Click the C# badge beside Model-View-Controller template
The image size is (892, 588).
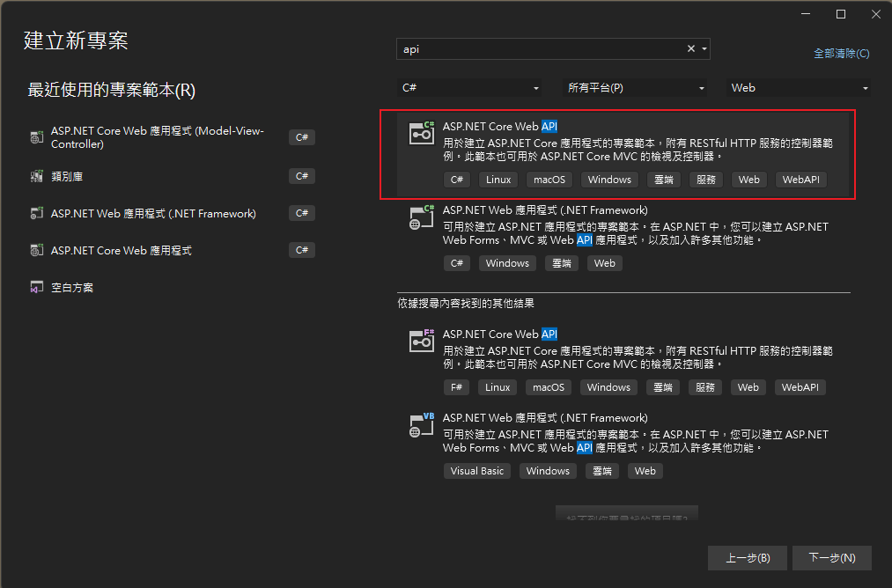pyautogui.click(x=301, y=137)
